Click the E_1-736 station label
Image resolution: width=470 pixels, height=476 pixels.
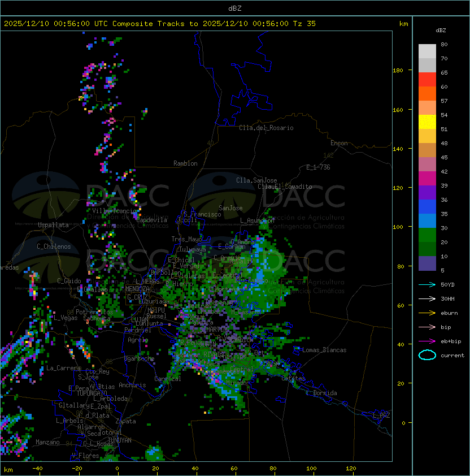click(318, 167)
